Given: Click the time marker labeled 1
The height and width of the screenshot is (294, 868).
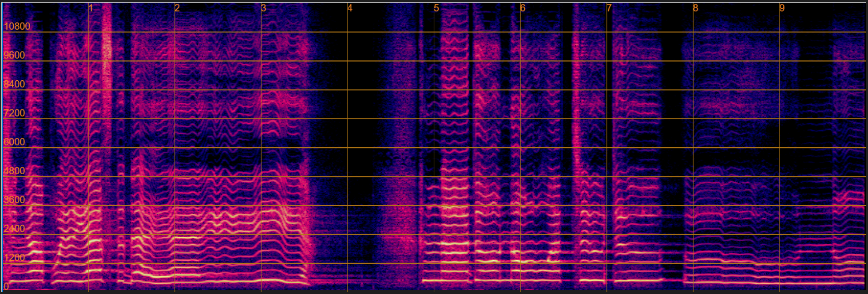Looking at the screenshot, I should pyautogui.click(x=91, y=8).
